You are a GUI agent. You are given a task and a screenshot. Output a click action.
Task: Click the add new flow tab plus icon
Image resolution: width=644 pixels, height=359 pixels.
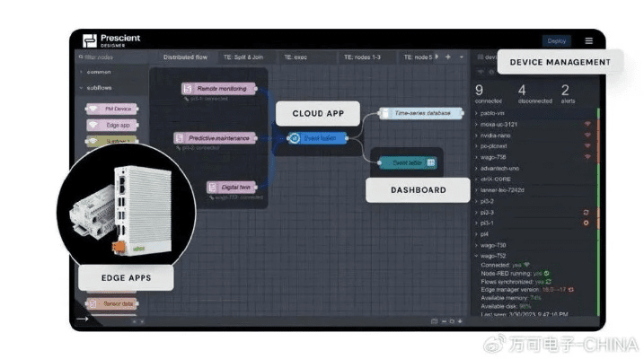[x=448, y=57]
